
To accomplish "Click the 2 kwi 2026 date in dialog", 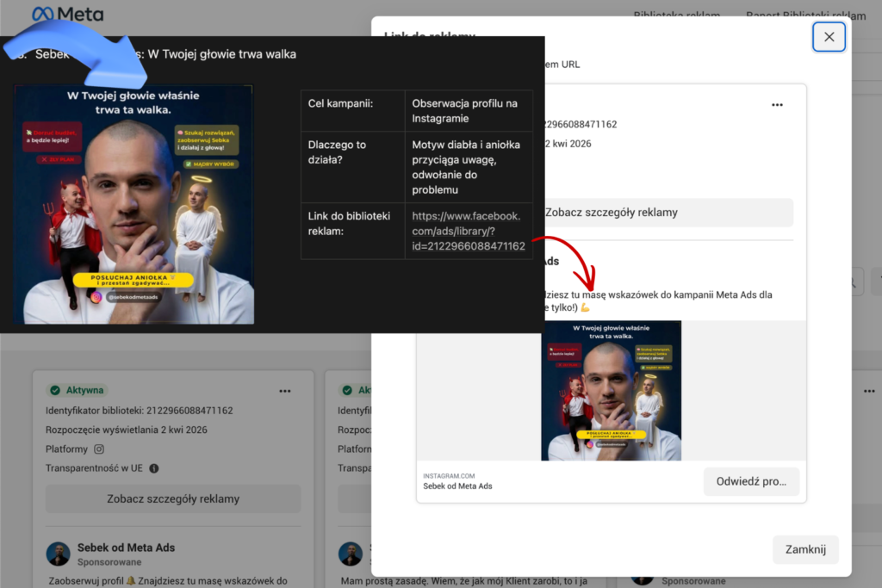I will (568, 144).
